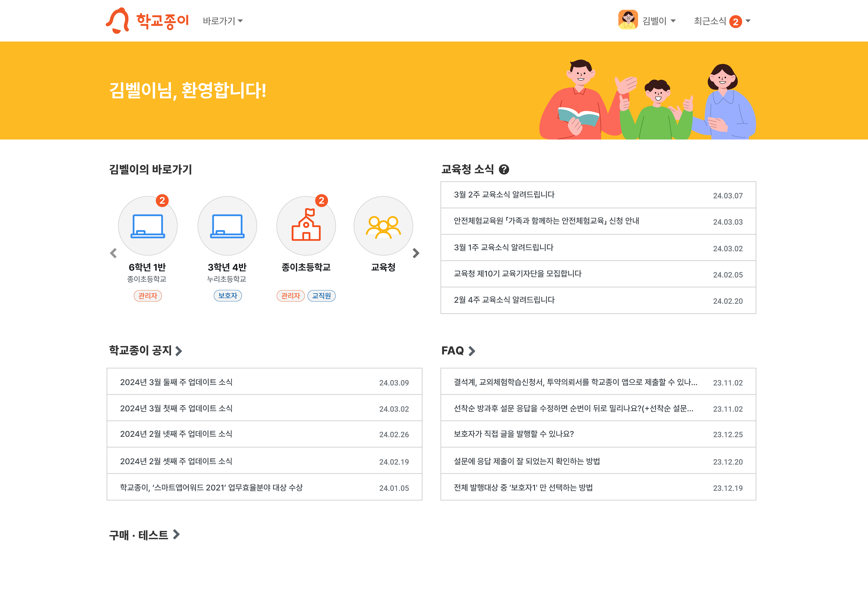Click the 누리초등학교 label under 3학년 4반
The height and width of the screenshot is (593, 868).
[x=227, y=279]
